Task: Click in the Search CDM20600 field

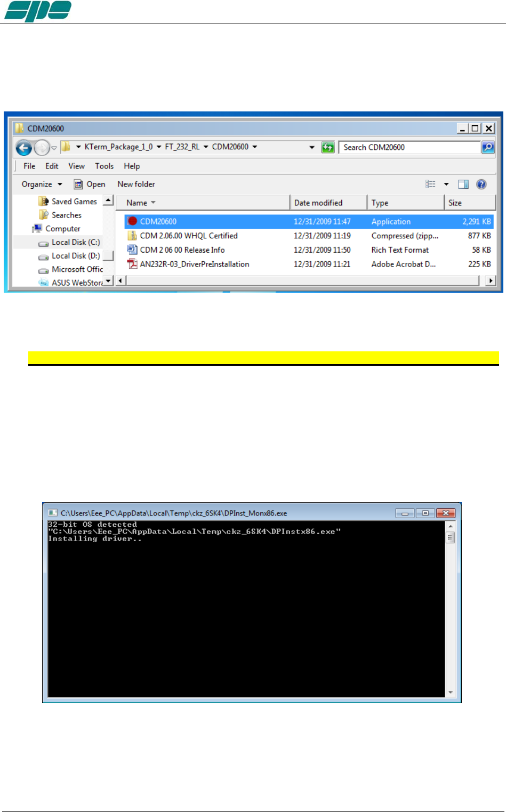Action: click(x=409, y=147)
